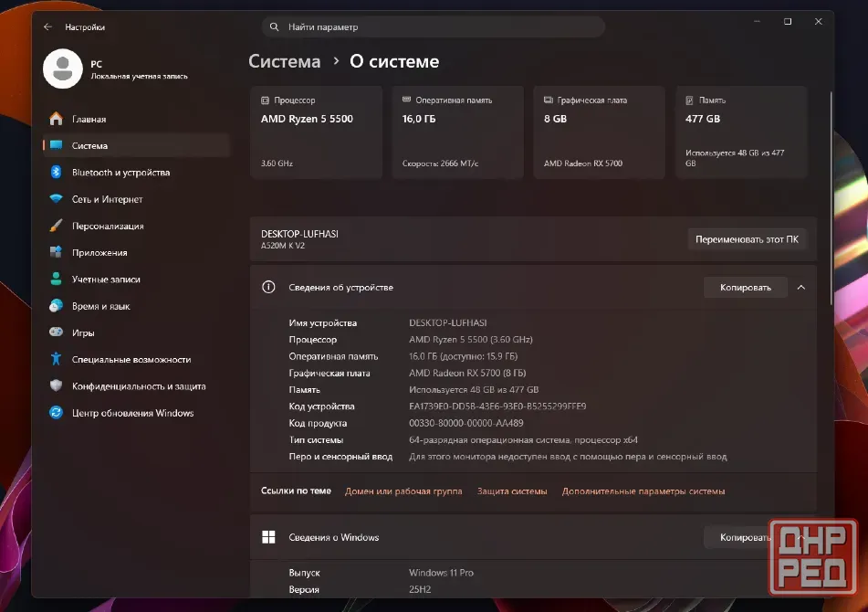Click the Игры gamepad icon
Viewport: 868px width, 612px height.
point(56,332)
